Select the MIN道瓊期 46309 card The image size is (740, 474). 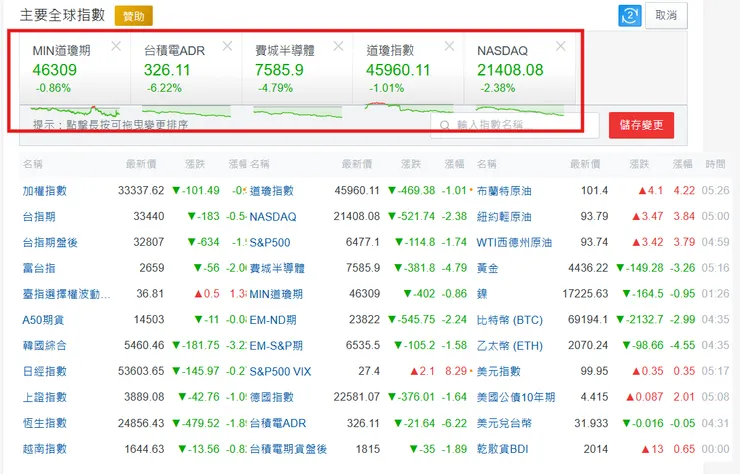click(x=75, y=68)
